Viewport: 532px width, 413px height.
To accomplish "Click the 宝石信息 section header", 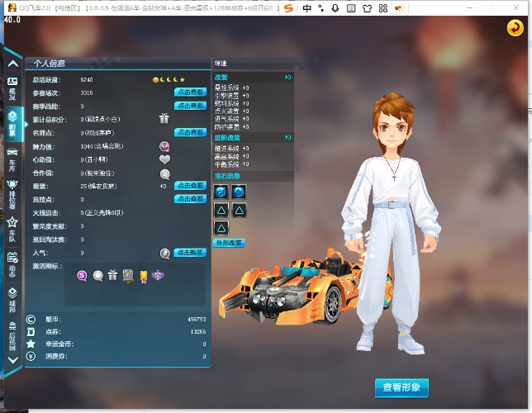I will coord(253,176).
